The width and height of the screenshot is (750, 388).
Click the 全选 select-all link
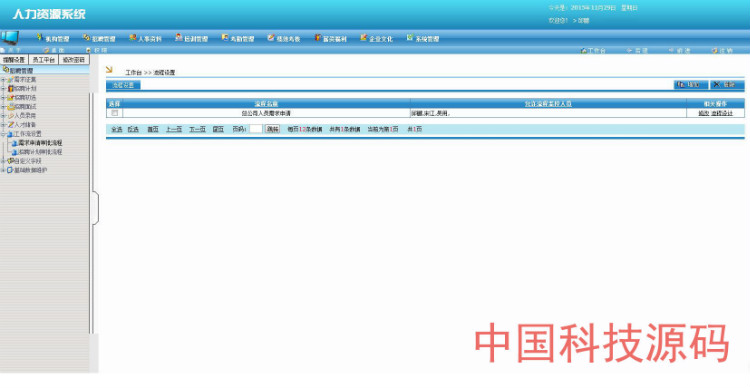(117, 129)
